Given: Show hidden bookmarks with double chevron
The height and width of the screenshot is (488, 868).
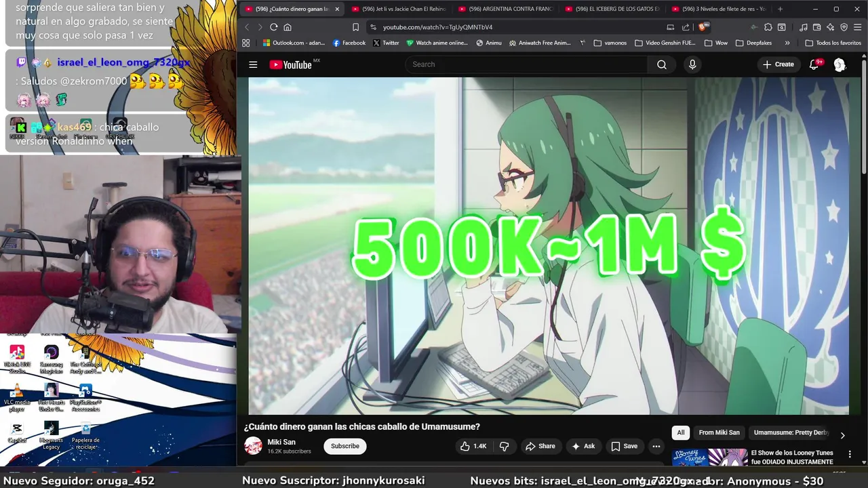Looking at the screenshot, I should (787, 43).
